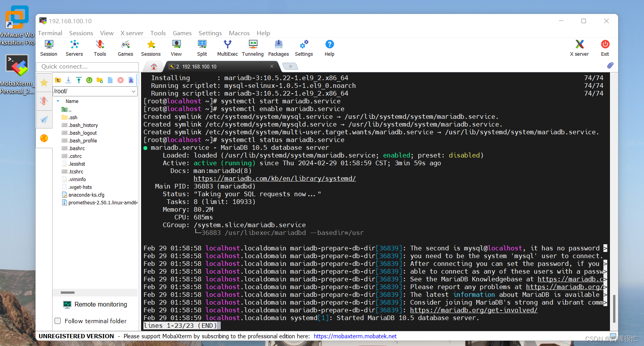Open the Tunneling toolbar icon
644x346 pixels.
(x=253, y=48)
